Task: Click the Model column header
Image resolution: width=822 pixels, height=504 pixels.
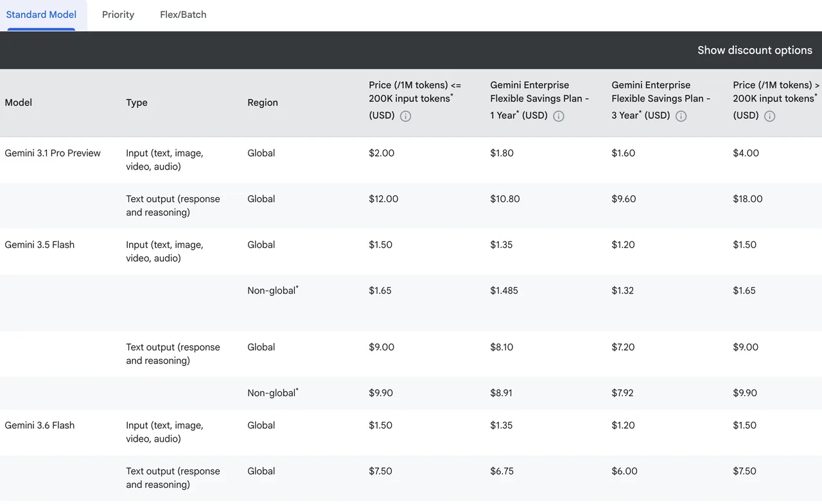Action: pyautogui.click(x=19, y=103)
